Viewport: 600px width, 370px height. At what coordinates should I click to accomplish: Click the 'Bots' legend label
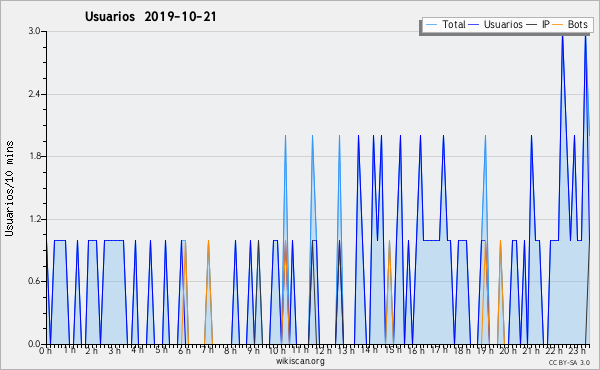pyautogui.click(x=577, y=24)
